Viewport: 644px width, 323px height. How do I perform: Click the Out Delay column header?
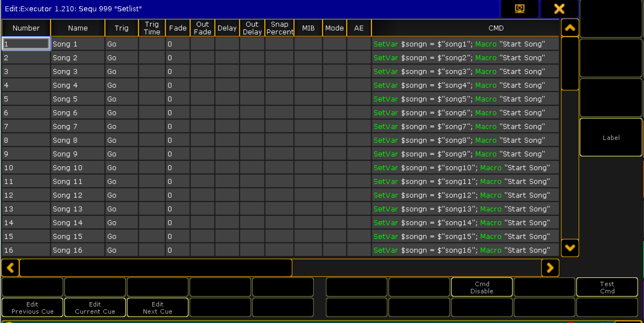252,28
